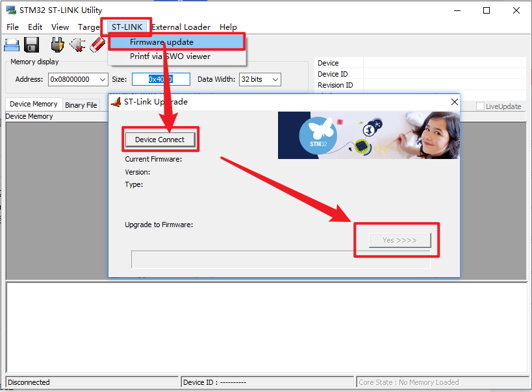This screenshot has height=392, width=532.
Task: Select Printf via SWO viewer entry
Action: pos(177,56)
